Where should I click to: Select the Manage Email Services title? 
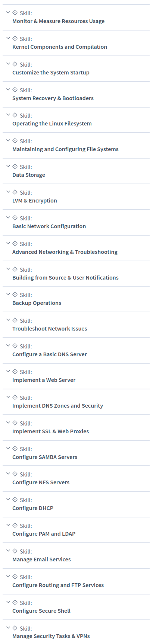41,559
